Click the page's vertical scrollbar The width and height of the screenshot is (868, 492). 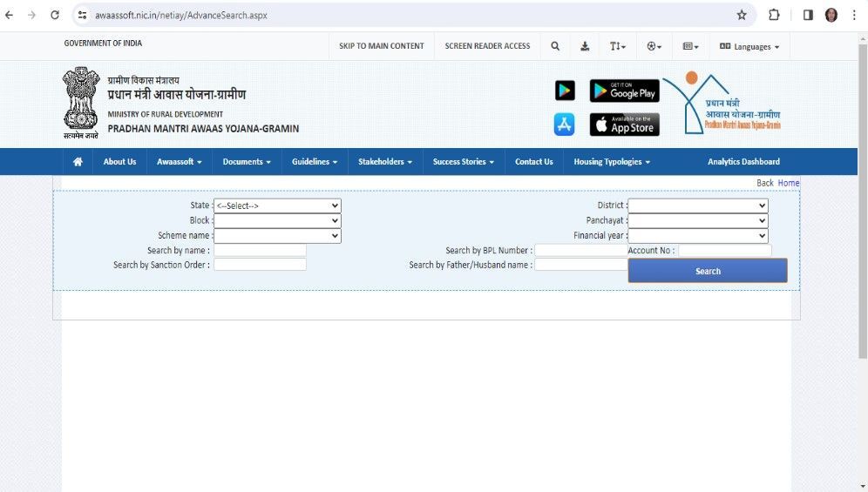tap(862, 200)
